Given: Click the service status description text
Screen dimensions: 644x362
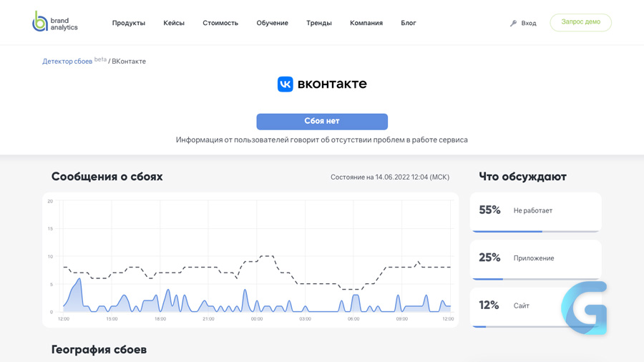Looking at the screenshot, I should pyautogui.click(x=322, y=140).
